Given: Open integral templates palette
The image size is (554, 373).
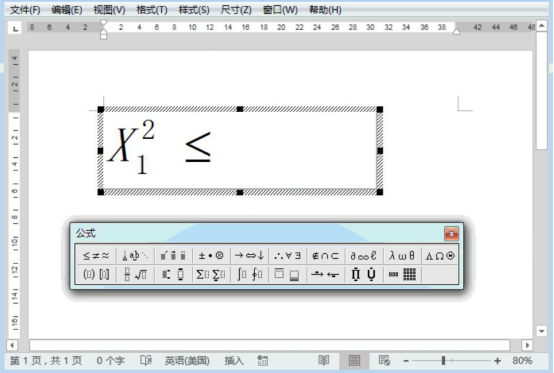Looking at the screenshot, I should tap(249, 274).
